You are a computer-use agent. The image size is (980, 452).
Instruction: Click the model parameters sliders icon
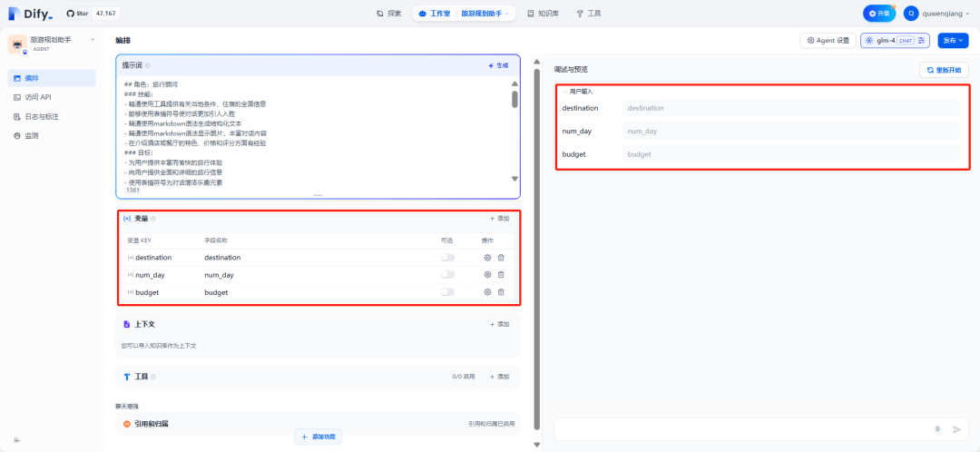coord(921,41)
